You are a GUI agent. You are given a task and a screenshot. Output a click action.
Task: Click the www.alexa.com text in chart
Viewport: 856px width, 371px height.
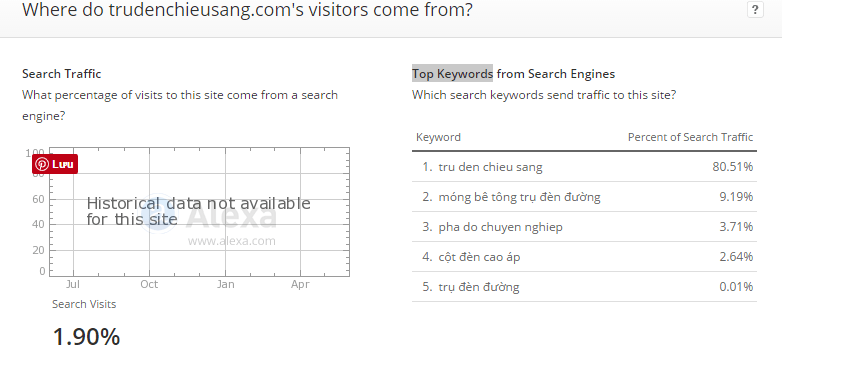[231, 241]
